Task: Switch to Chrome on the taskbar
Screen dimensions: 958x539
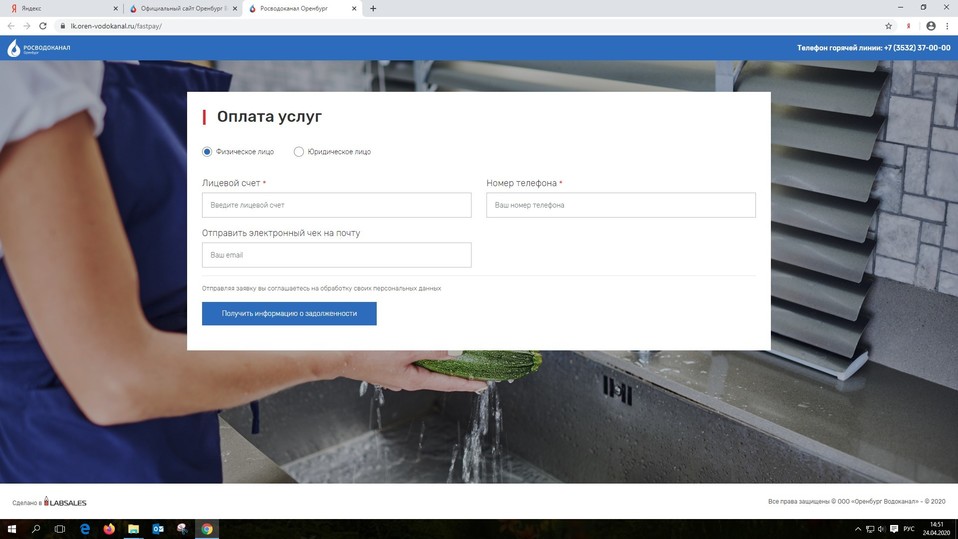Action: point(207,529)
